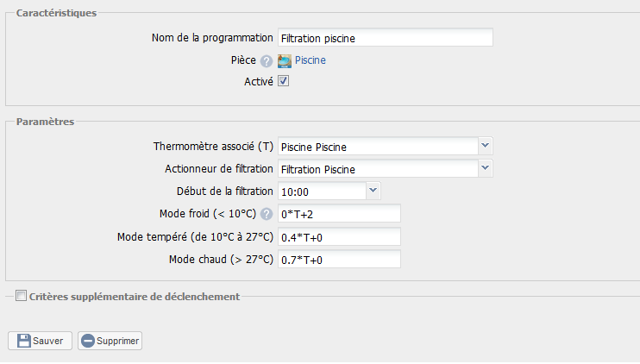640x364 pixels.
Task: Delete the programming with the Supprimer button
Action: click(x=110, y=341)
